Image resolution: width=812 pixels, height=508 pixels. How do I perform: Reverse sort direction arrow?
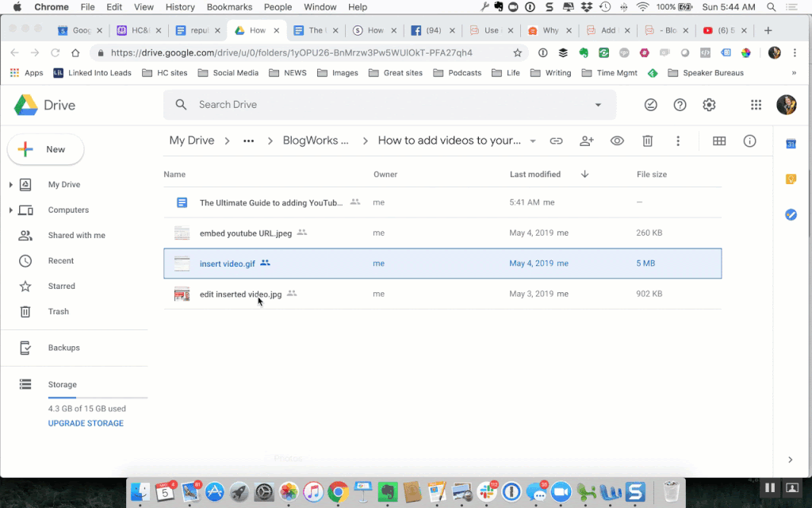[584, 174]
